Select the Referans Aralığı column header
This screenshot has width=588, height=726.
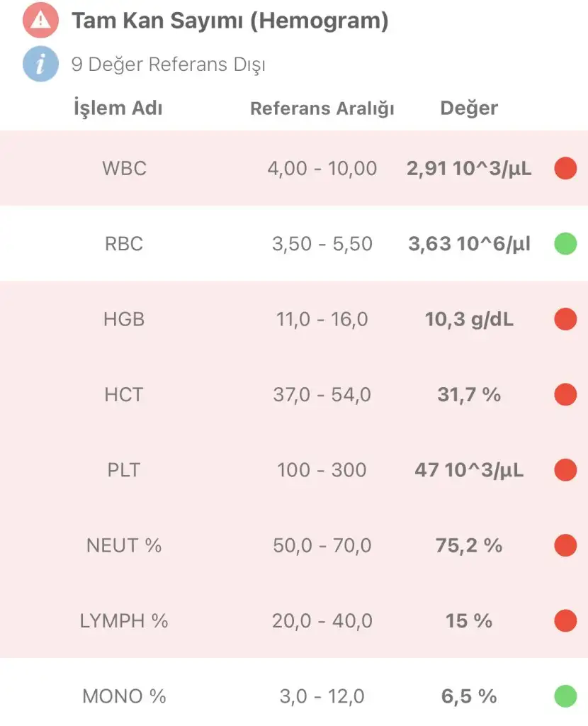pos(322,108)
